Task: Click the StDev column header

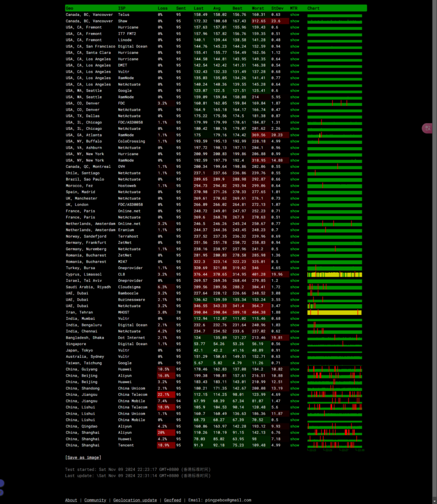Action: pyautogui.click(x=277, y=8)
